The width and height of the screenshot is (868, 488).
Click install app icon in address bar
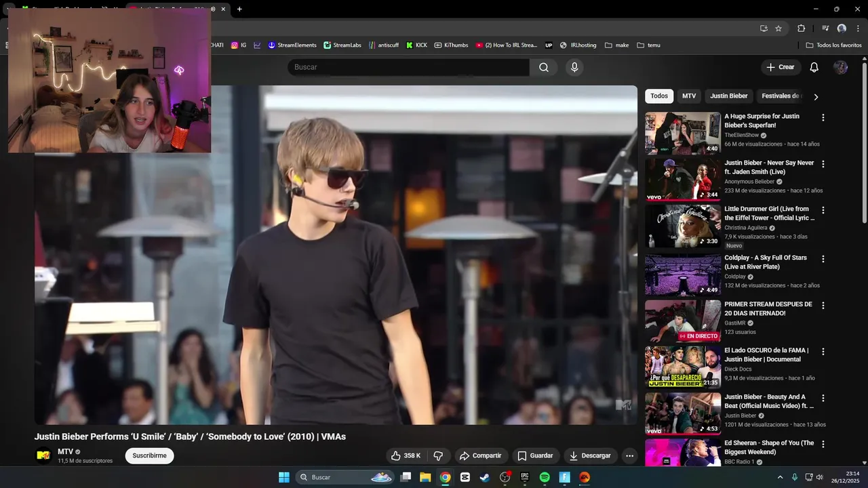[x=764, y=28]
